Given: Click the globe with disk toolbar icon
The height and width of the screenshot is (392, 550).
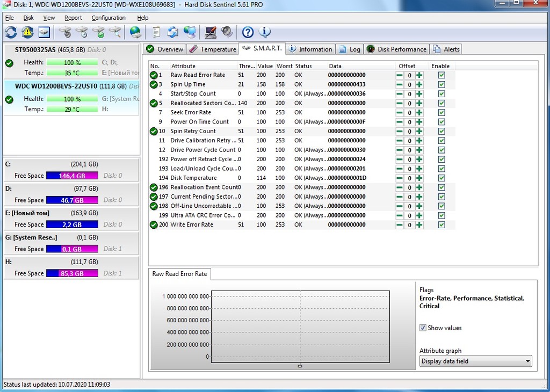Looking at the screenshot, I should (135, 32).
